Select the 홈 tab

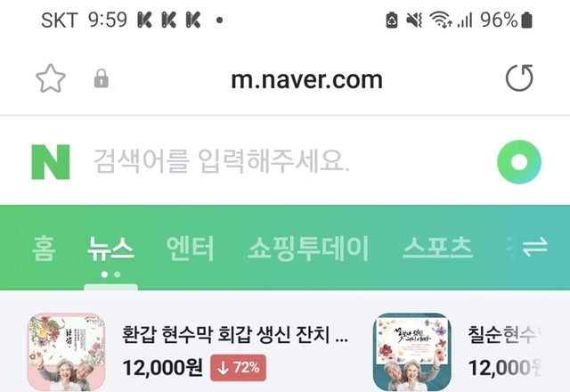click(x=44, y=249)
